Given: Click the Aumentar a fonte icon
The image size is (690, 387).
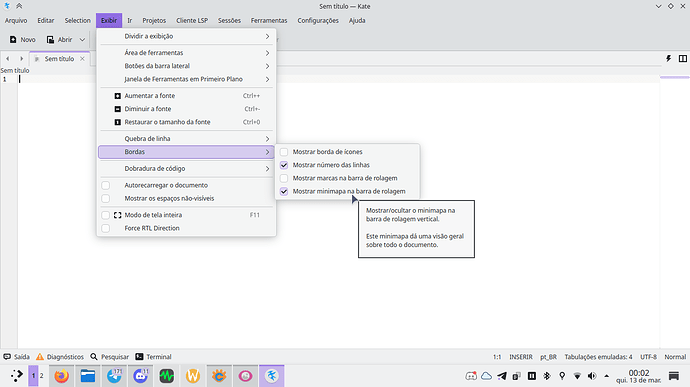Looking at the screenshot, I should [x=117, y=96].
